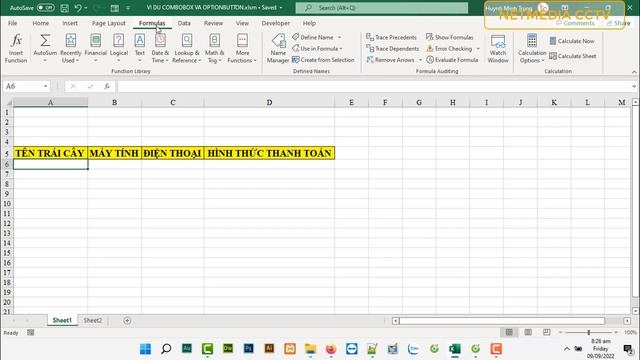The height and width of the screenshot is (360, 640).
Task: Collapse the ribbon
Action: (634, 72)
